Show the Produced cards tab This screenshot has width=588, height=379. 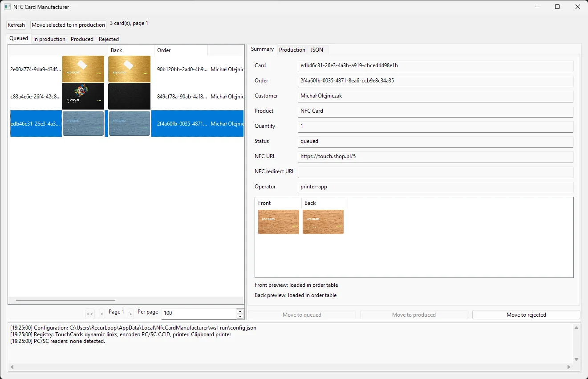82,39
